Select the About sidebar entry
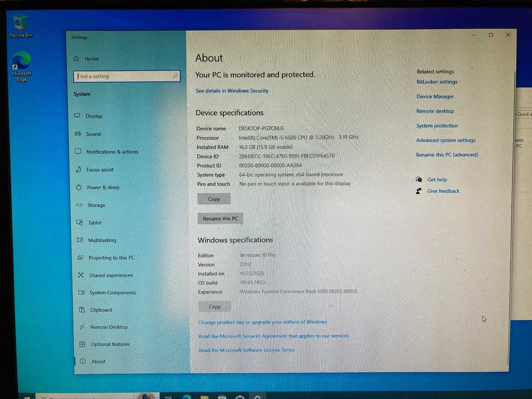 (x=93, y=361)
